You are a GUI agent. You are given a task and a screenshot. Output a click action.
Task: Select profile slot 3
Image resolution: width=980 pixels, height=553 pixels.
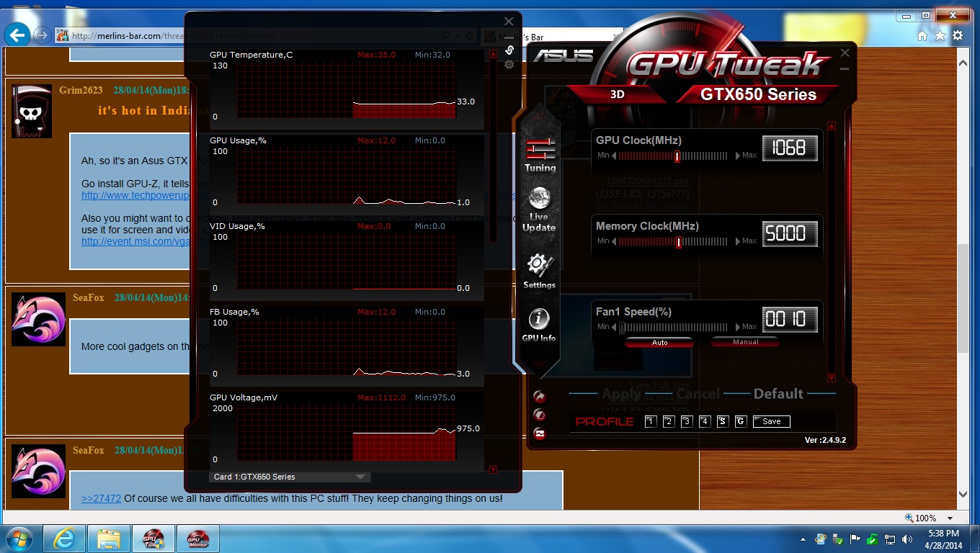tap(687, 421)
